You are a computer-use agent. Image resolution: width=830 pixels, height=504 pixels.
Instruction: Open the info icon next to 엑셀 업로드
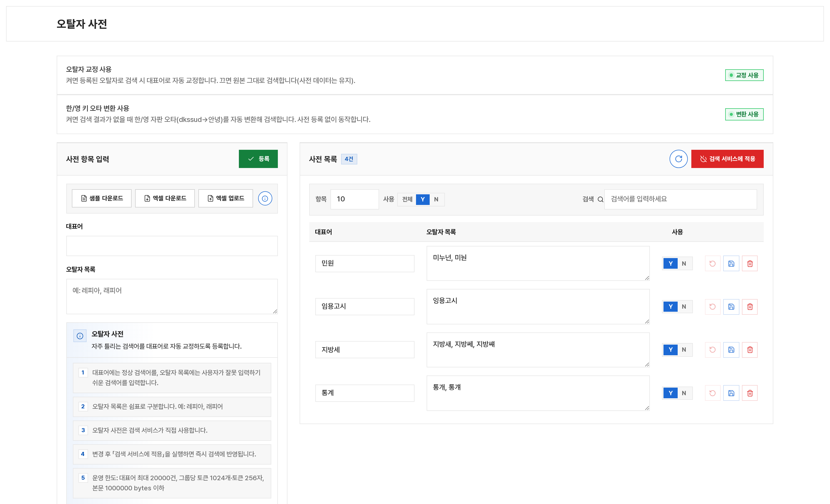coord(265,198)
